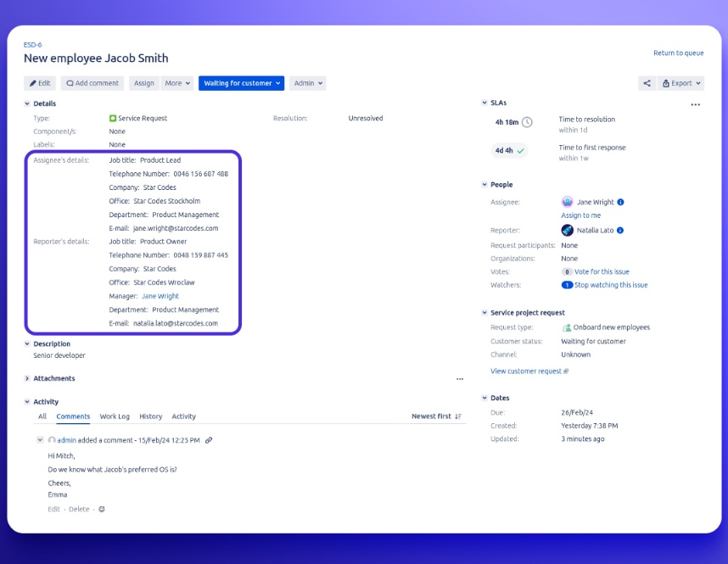Click Assign to me link
The height and width of the screenshot is (564, 728).
pos(580,215)
